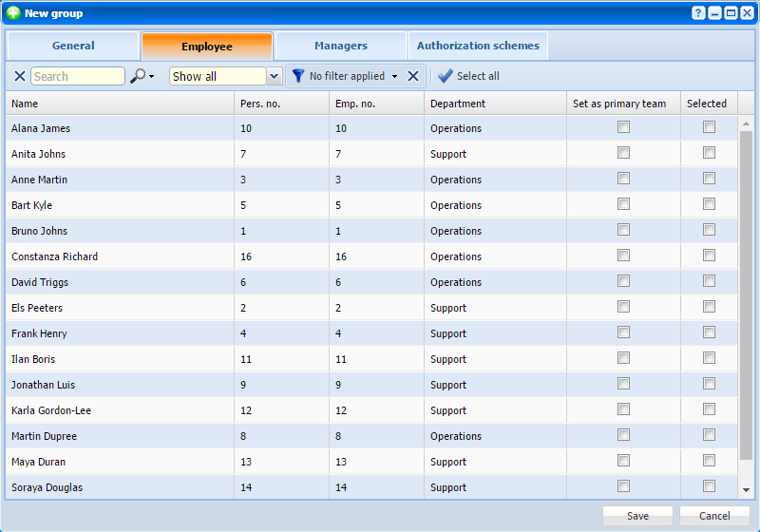This screenshot has width=760, height=532.
Task: Check Selected box for Maya Duran
Action: coord(709,461)
